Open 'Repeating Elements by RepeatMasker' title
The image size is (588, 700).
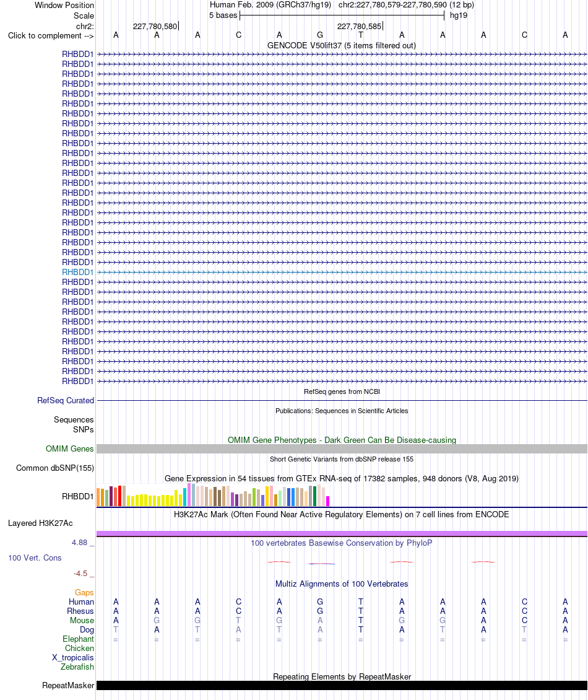[342, 677]
